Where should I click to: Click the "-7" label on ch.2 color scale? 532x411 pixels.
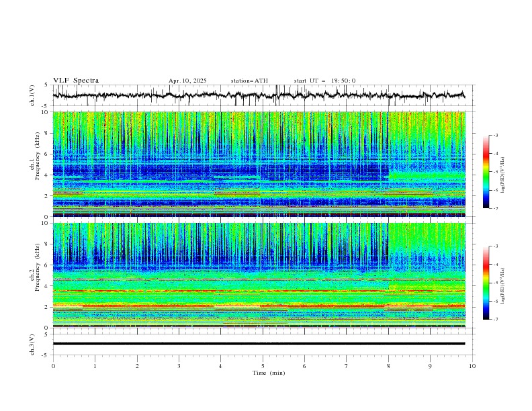pos(495,320)
